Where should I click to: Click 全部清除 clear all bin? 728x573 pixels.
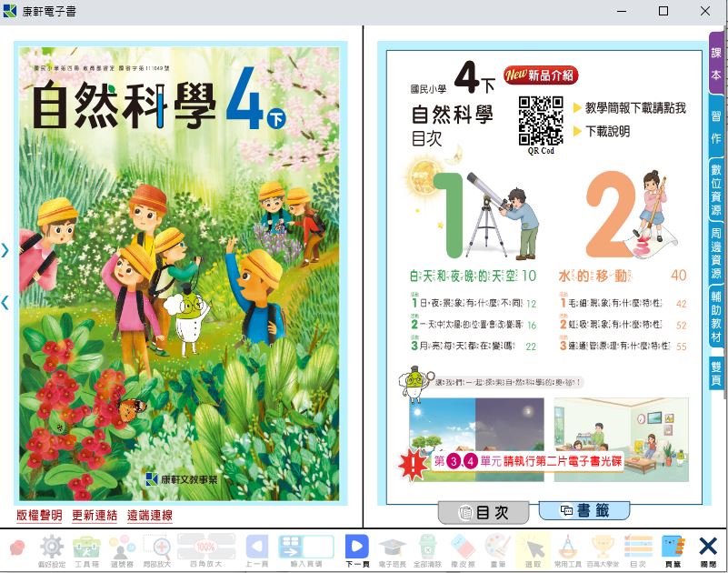[427, 551]
